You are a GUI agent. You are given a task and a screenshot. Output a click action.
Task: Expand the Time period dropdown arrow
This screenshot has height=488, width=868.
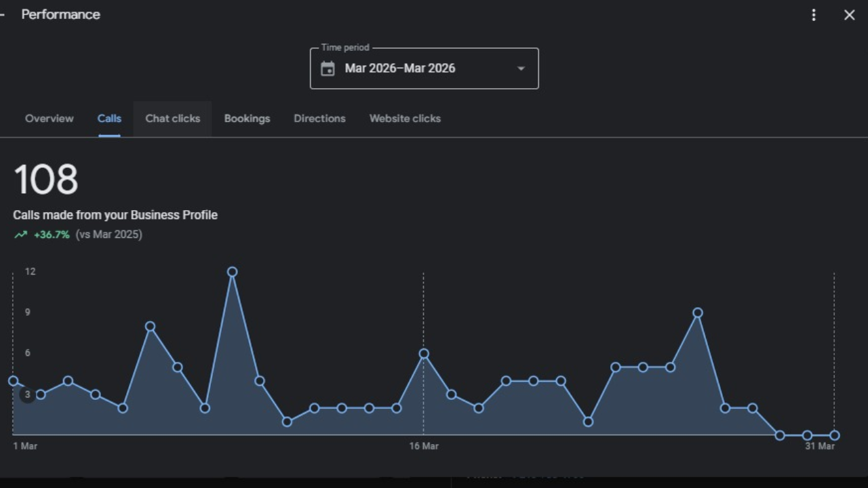coord(521,68)
